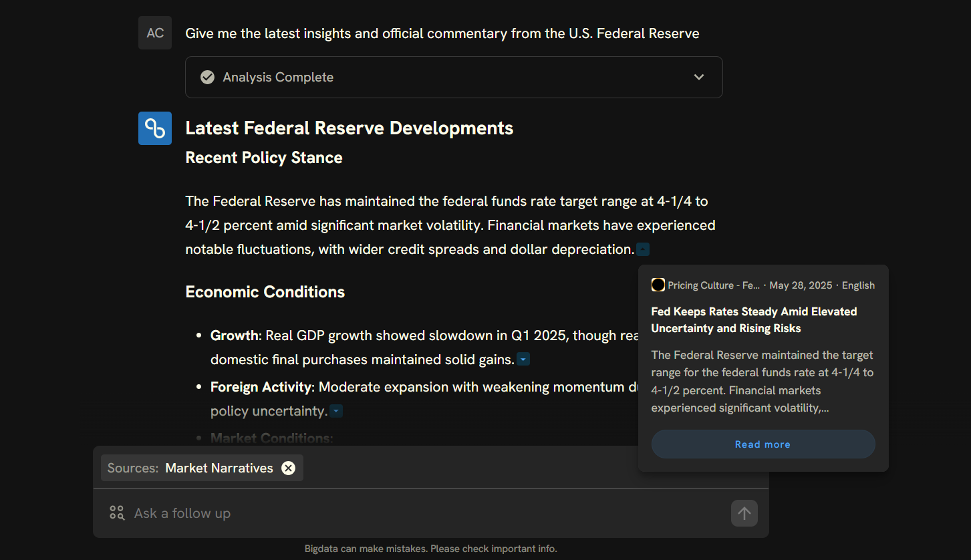The height and width of the screenshot is (560, 971).
Task: Click the English language label
Action: coord(858,285)
